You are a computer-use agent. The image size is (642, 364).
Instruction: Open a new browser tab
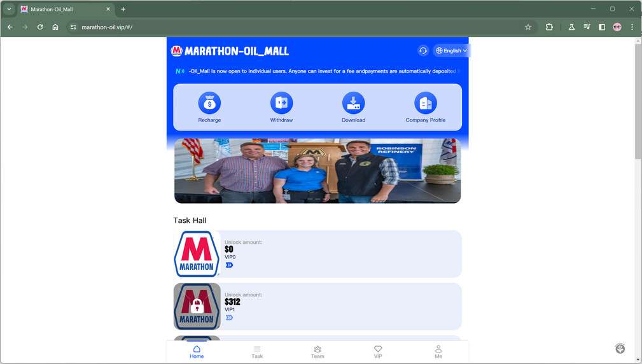point(123,9)
